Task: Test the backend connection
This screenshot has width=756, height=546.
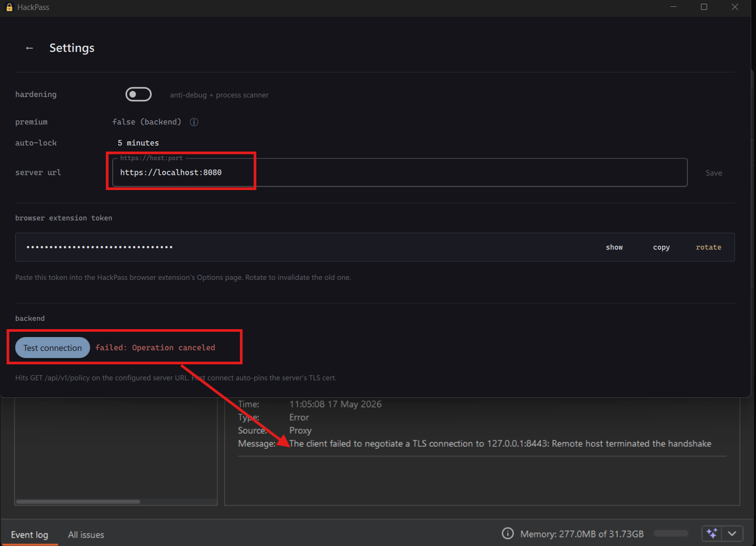Action: click(52, 348)
